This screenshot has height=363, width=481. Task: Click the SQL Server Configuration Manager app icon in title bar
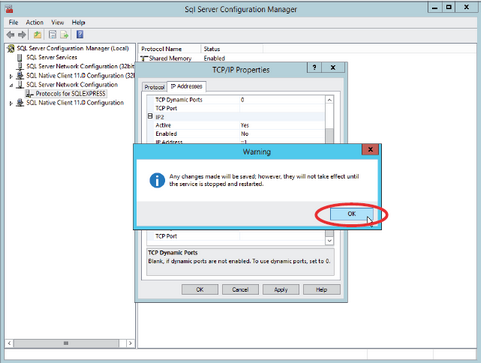(9, 9)
